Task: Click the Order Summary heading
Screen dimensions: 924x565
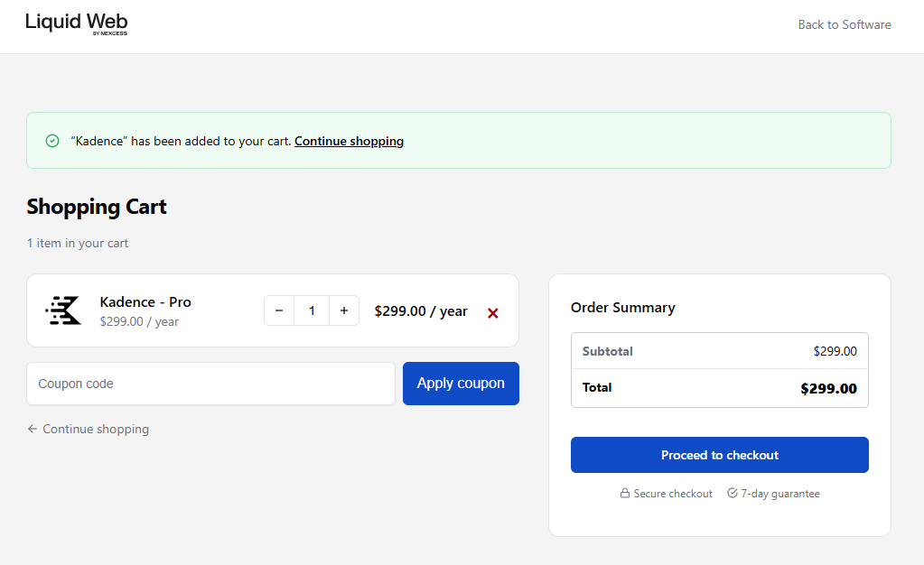Action: click(623, 308)
